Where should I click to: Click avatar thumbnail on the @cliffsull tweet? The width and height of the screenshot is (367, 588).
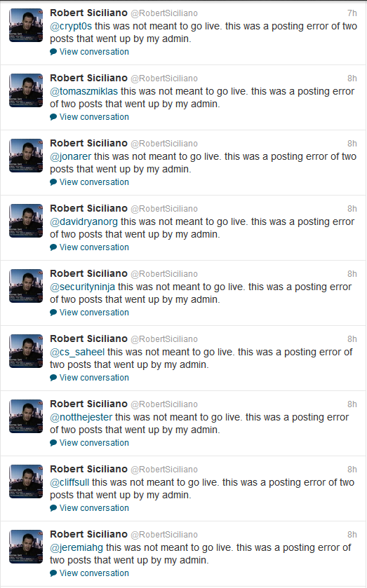pos(26,481)
